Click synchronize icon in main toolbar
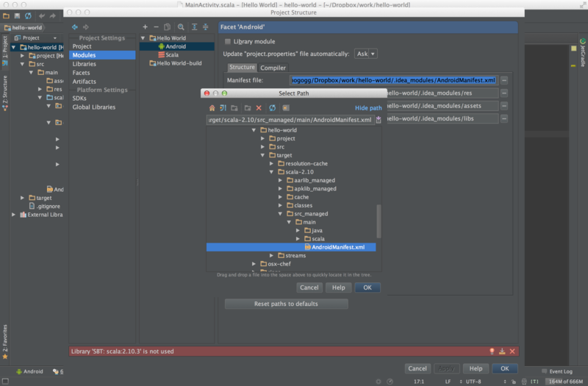 (x=28, y=15)
